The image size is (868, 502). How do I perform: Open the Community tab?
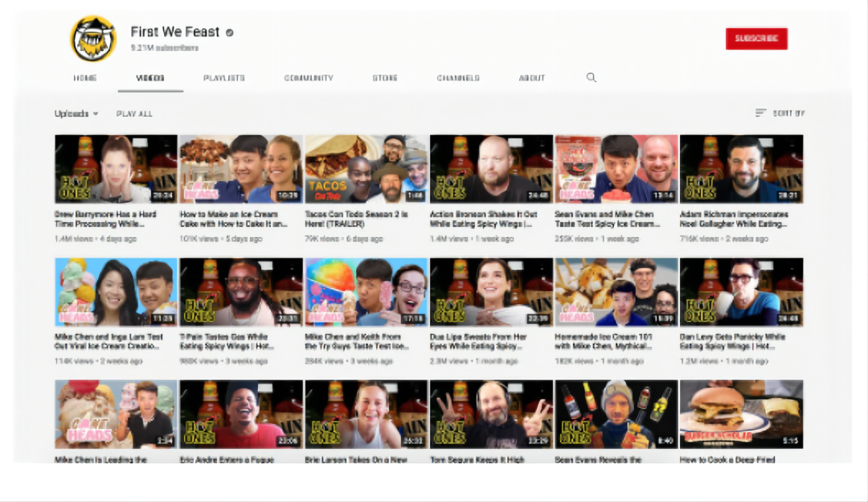pyautogui.click(x=309, y=78)
